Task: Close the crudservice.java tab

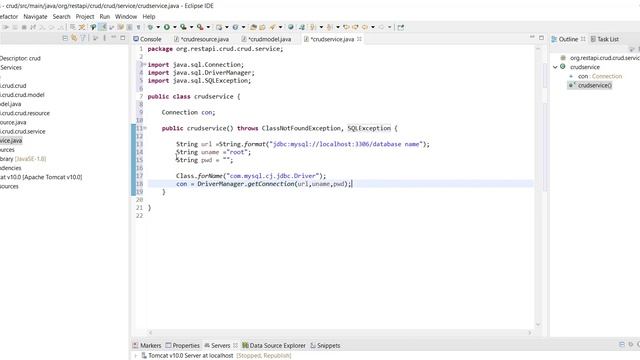Action: [x=360, y=39]
